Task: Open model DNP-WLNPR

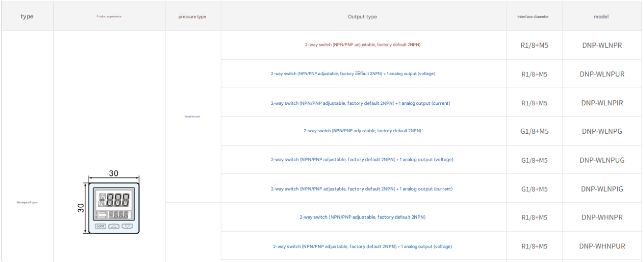Action: tap(602, 45)
